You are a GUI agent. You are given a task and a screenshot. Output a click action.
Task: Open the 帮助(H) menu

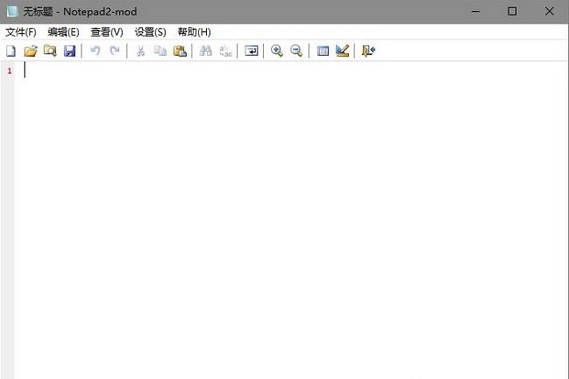194,32
